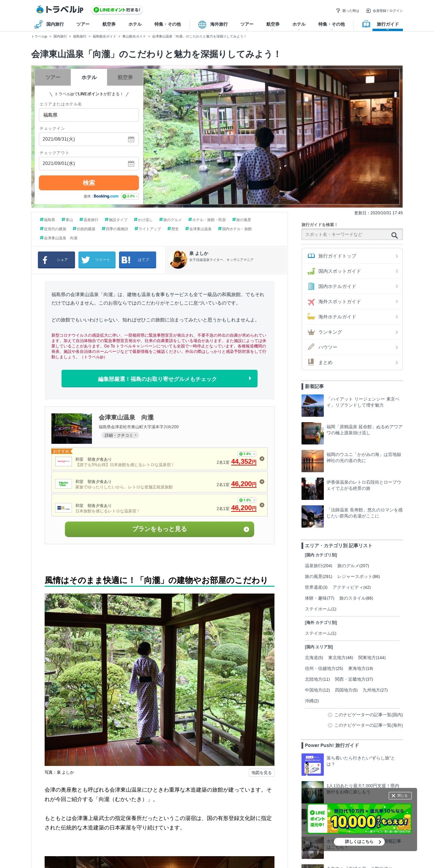Click the ハウツー pencil icon
Screen dimensions: 434x868
(311, 347)
